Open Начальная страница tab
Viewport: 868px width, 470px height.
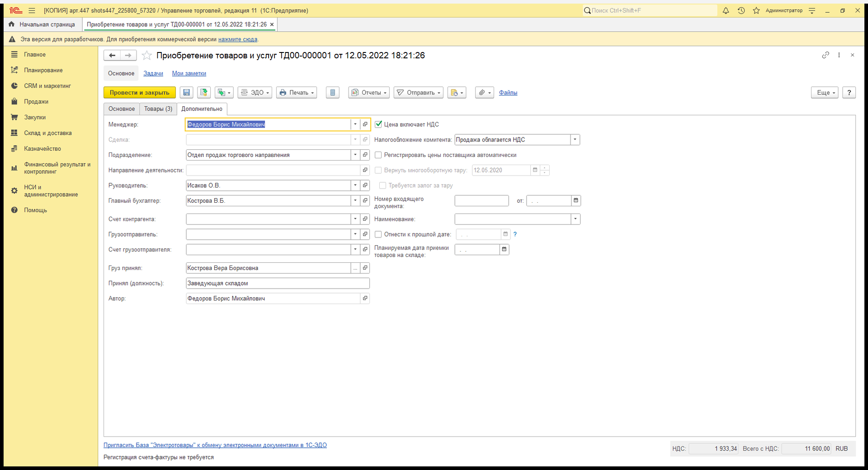[42, 24]
